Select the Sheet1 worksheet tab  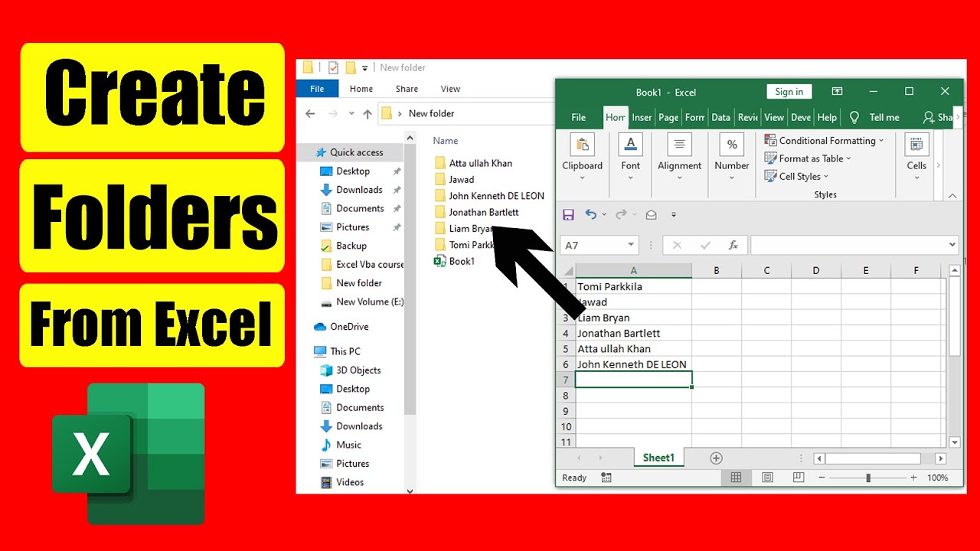coord(658,458)
